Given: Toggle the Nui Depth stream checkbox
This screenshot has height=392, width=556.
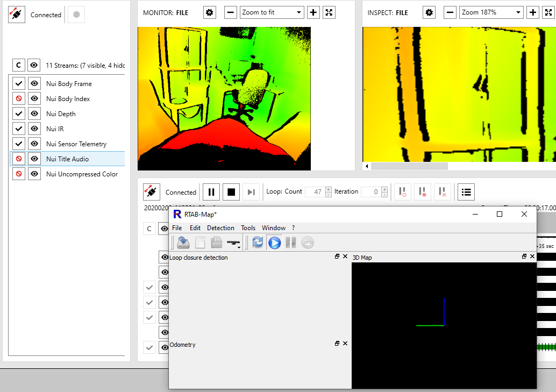Looking at the screenshot, I should (19, 114).
